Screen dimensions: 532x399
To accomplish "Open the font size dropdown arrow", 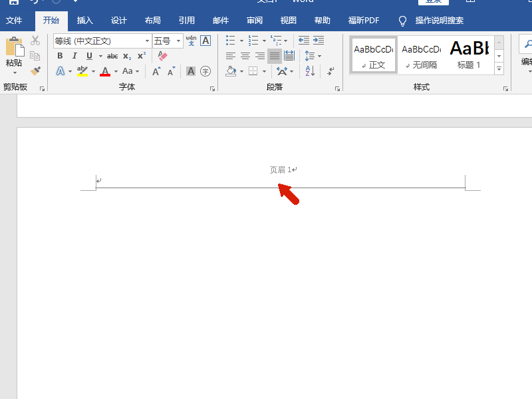I will click(178, 41).
